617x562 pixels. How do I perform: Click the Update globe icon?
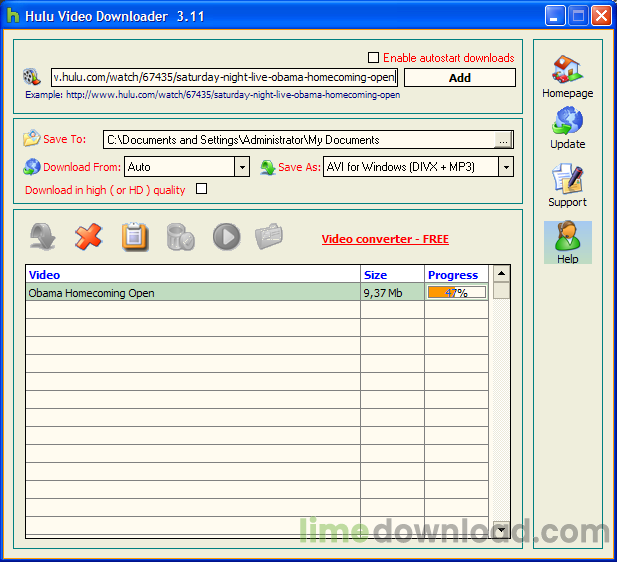tap(567, 121)
